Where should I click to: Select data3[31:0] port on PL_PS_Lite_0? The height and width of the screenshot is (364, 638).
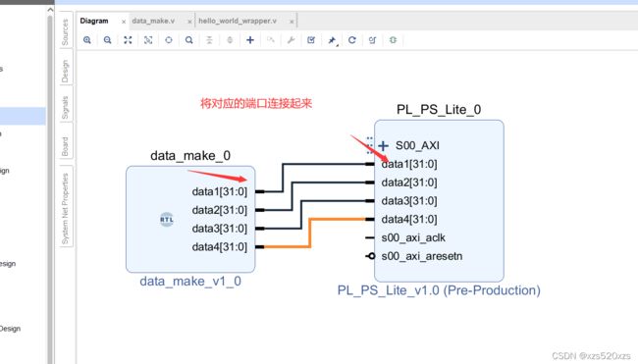point(409,201)
